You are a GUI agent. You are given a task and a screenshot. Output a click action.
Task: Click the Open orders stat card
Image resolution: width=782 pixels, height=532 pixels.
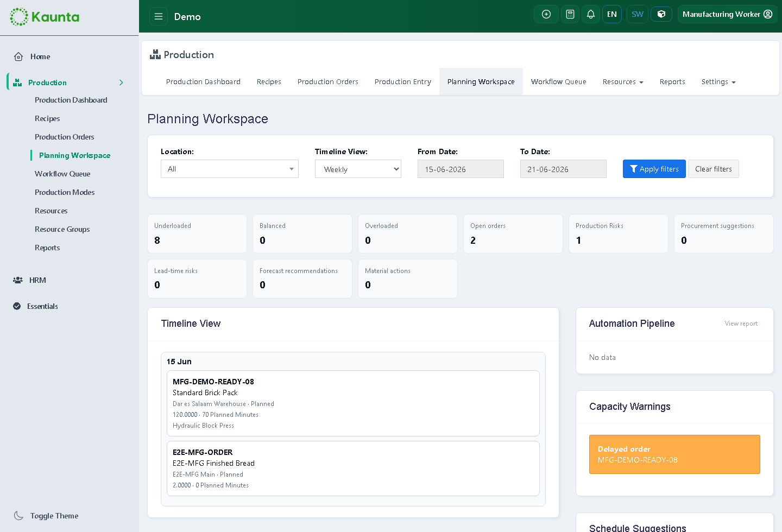coord(513,233)
